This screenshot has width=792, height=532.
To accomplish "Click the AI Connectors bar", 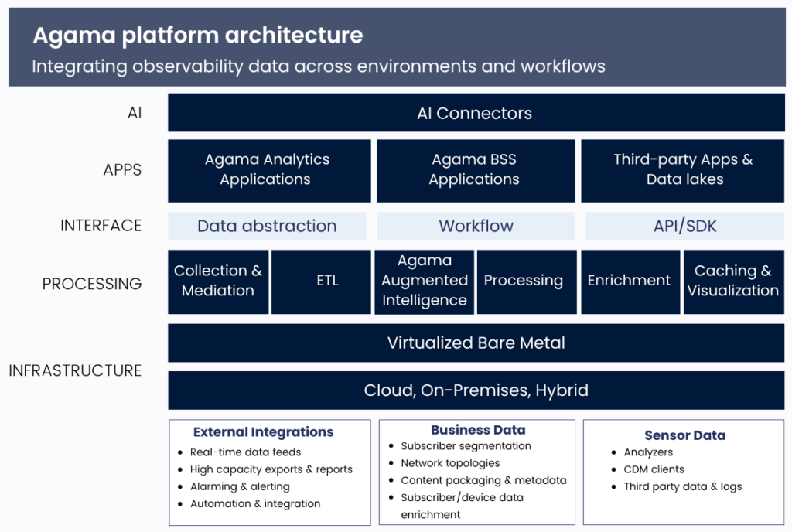I will pyautogui.click(x=475, y=113).
